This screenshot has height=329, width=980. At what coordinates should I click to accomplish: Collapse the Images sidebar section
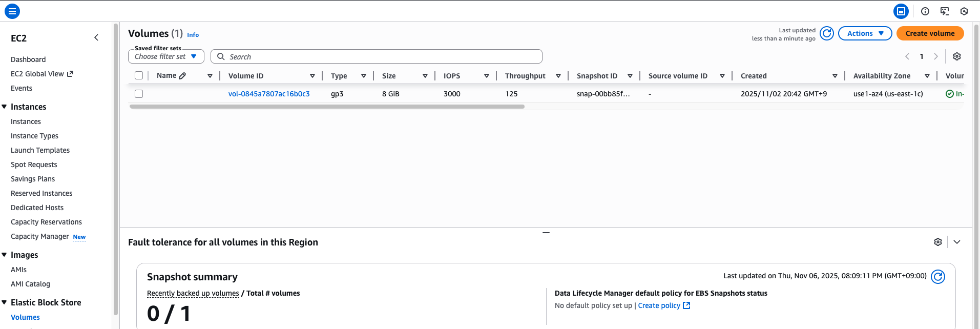click(4, 255)
